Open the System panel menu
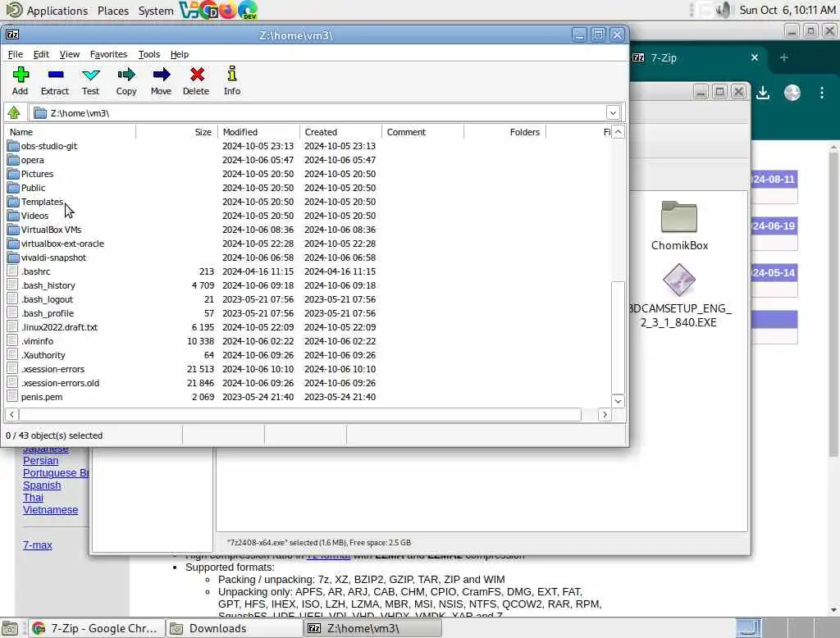The height and width of the screenshot is (638, 840). 155,11
